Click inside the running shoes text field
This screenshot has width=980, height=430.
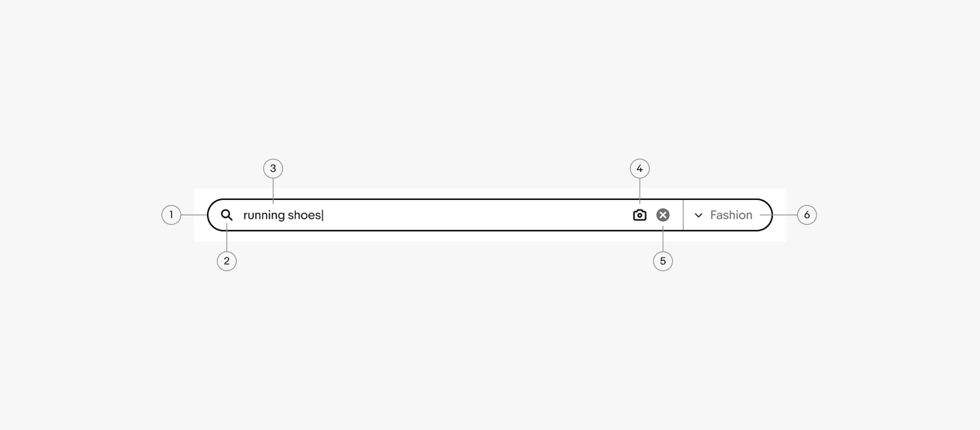pyautogui.click(x=431, y=215)
